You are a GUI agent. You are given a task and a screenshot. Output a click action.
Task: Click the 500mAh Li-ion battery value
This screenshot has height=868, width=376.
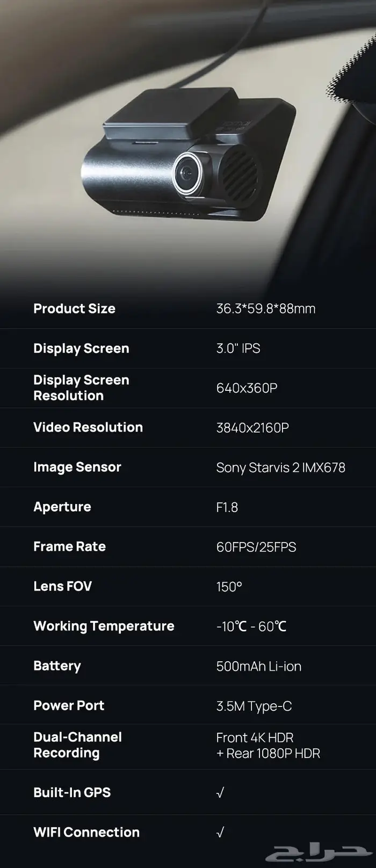click(x=258, y=666)
